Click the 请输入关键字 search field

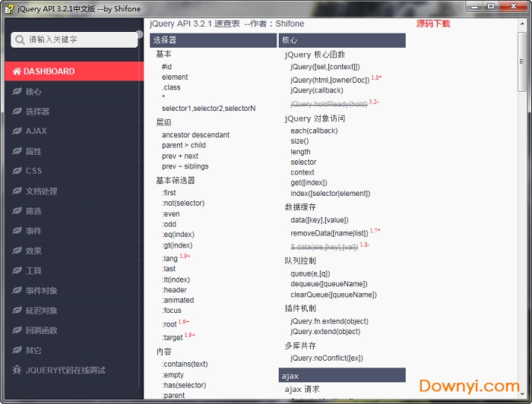(74, 39)
